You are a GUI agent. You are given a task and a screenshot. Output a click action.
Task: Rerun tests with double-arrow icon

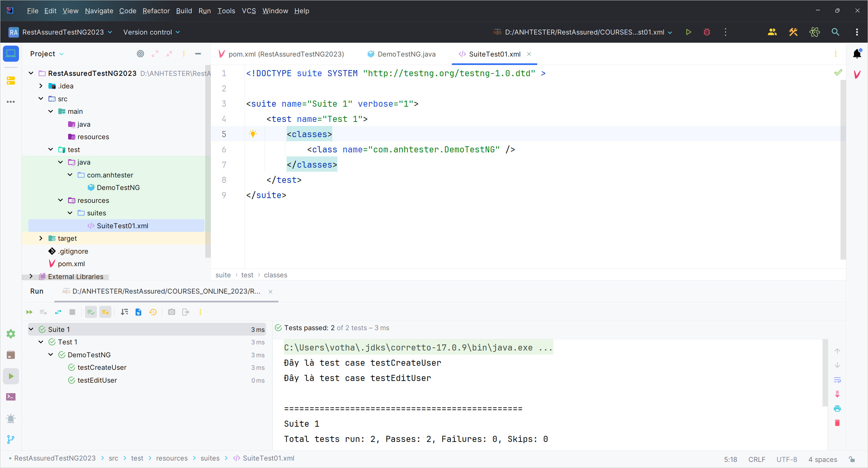[29, 312]
